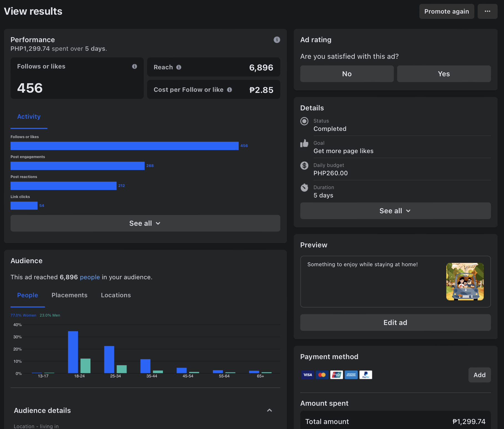Switch to the Placements tab
This screenshot has height=429, width=504.
(x=69, y=295)
